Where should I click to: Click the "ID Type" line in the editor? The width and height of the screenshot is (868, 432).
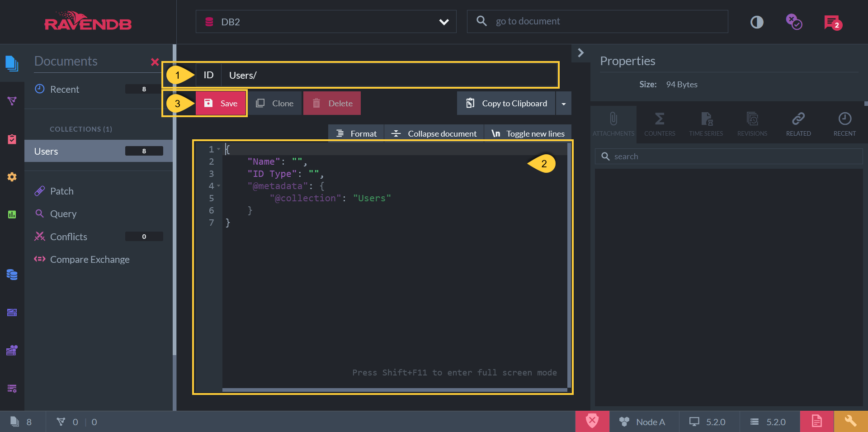point(285,174)
